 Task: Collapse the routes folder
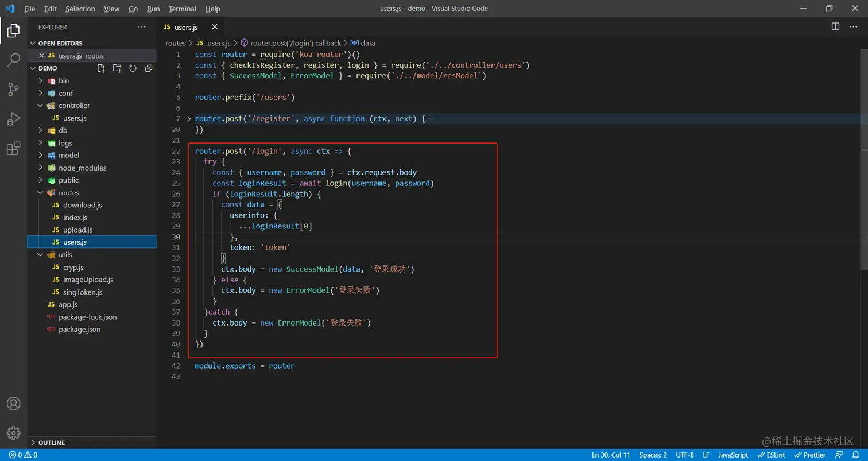(x=40, y=193)
